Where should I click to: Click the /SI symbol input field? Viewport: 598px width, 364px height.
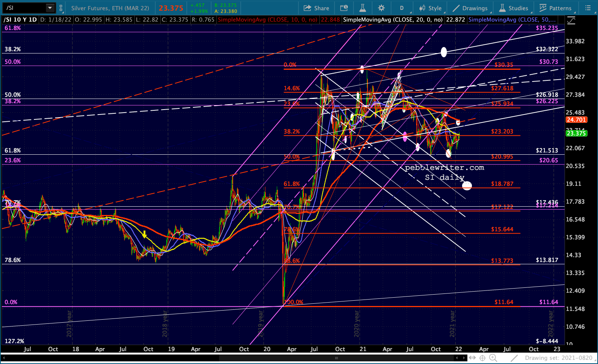[24, 8]
